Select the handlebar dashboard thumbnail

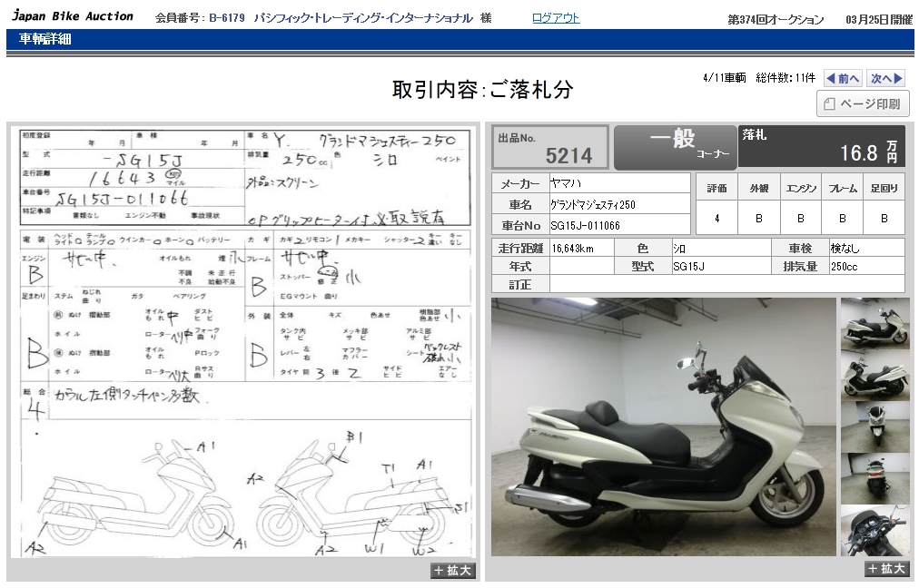point(875,530)
